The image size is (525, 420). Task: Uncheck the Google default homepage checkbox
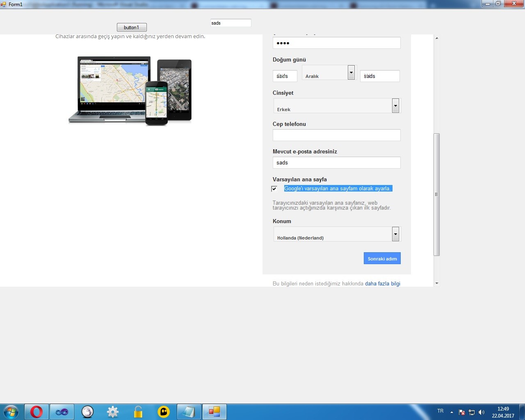[x=274, y=189]
